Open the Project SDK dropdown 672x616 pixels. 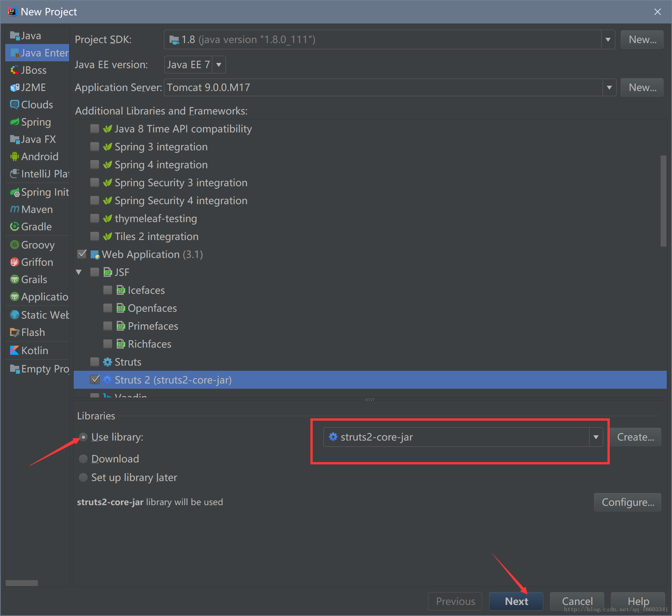pyautogui.click(x=608, y=40)
